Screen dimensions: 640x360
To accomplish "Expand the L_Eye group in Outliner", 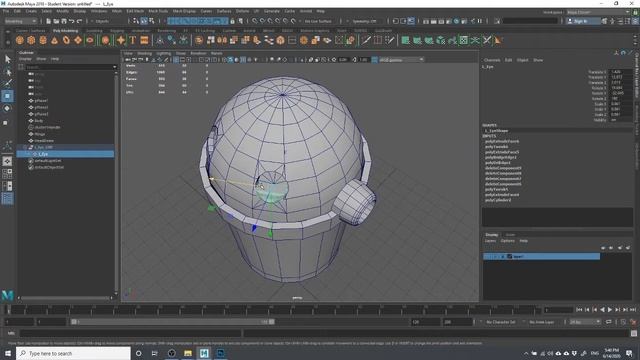I will click(25, 147).
